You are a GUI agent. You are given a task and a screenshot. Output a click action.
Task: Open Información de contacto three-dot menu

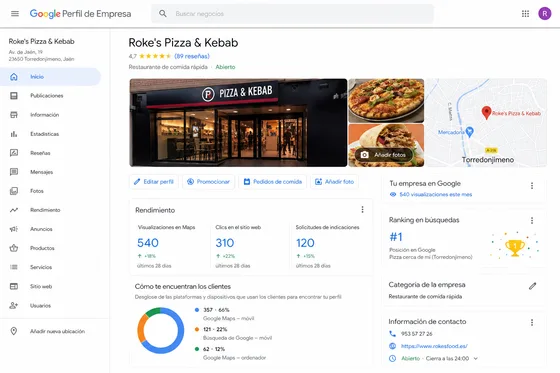532,323
